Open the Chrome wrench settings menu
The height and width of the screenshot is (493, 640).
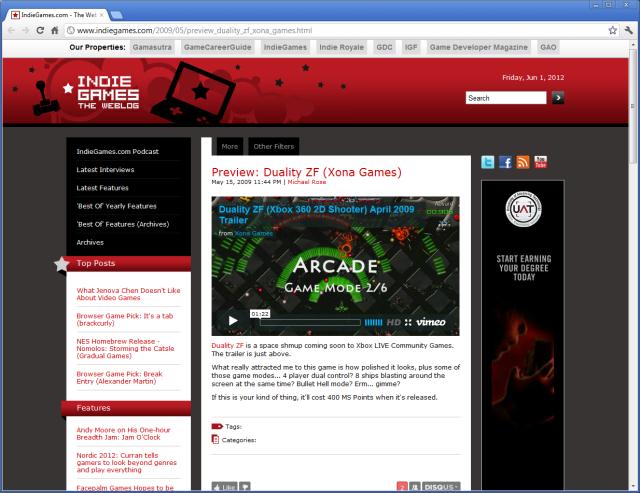pos(628,30)
